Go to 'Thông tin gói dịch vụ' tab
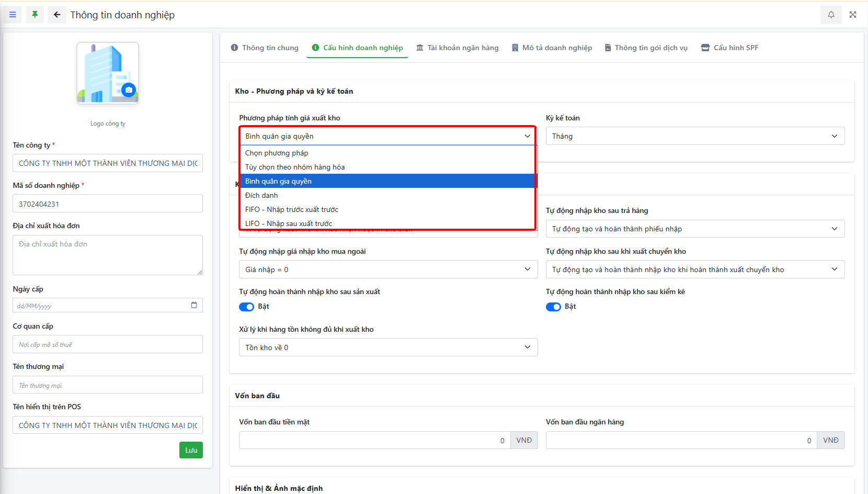Screen dimensions: 868x494 coord(646,48)
